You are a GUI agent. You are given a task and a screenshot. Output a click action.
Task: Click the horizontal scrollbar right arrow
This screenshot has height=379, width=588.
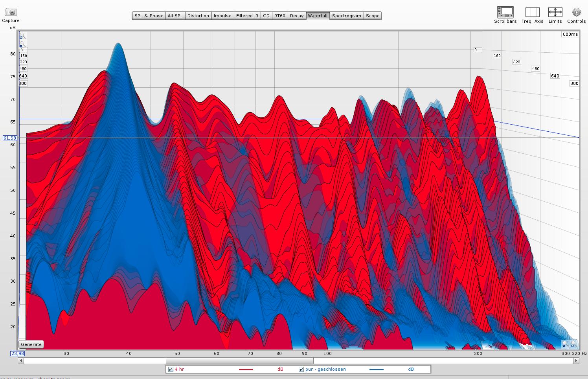[576, 361]
